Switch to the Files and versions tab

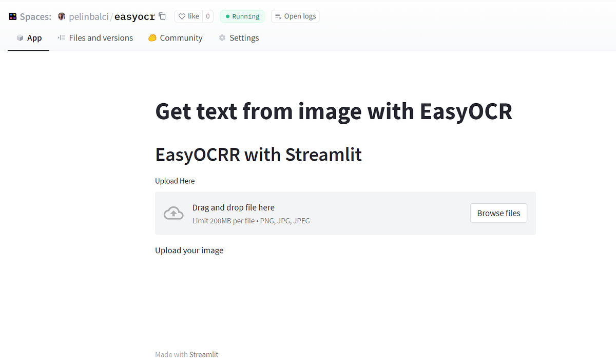click(x=100, y=37)
